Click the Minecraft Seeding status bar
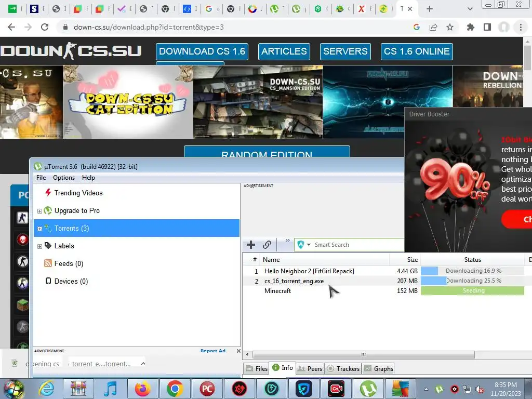Screen dimensions: 532x399 click(472, 290)
